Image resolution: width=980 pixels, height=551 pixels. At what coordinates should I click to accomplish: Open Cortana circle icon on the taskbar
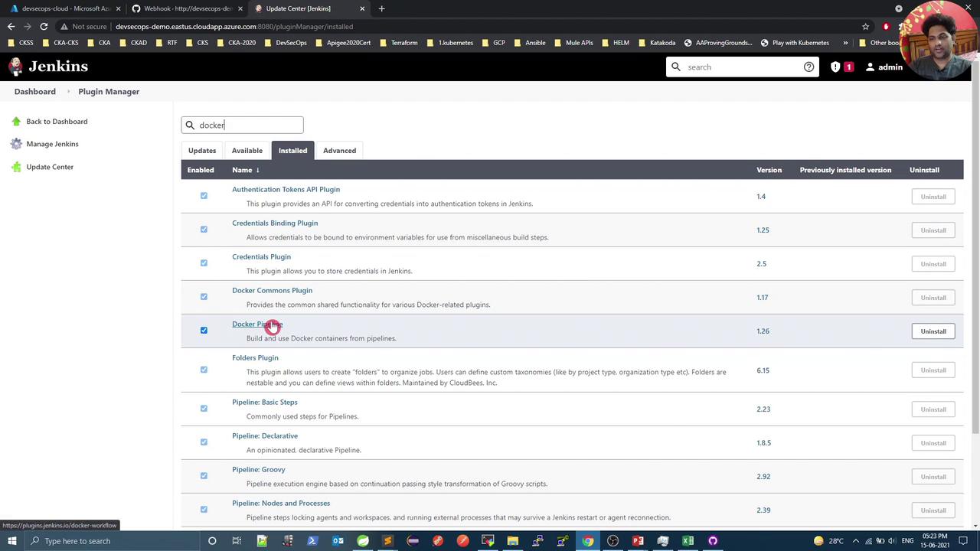tap(212, 541)
